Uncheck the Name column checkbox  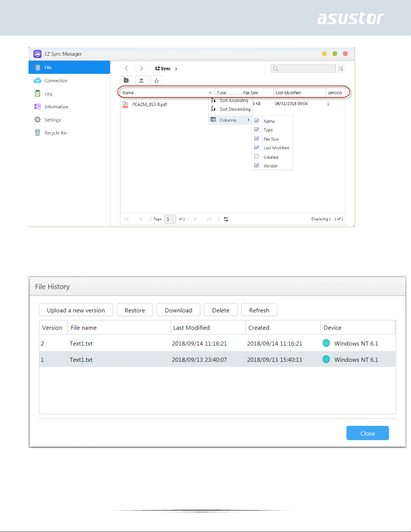point(257,121)
